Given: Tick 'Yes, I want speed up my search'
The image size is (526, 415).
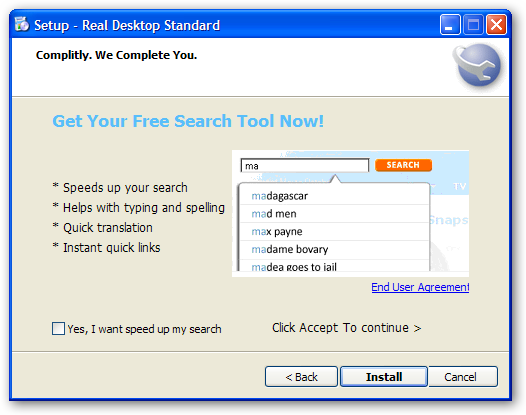Looking at the screenshot, I should (58, 328).
